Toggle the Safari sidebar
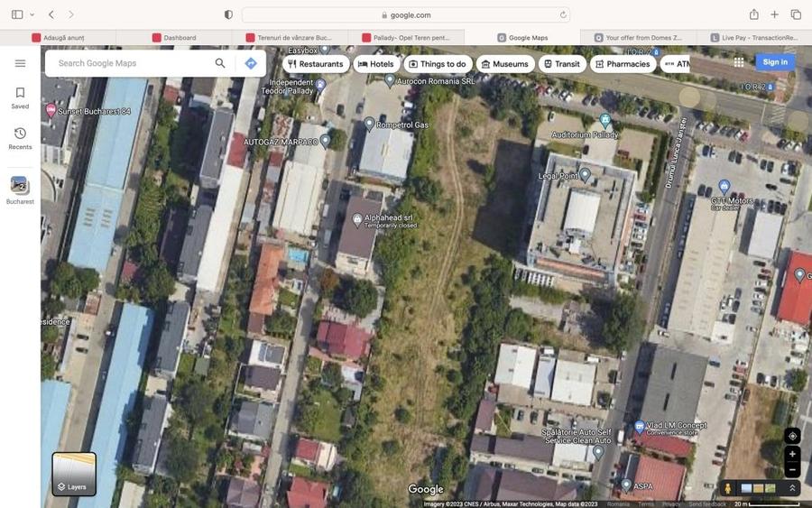This screenshot has width=812, height=508. coord(17,14)
